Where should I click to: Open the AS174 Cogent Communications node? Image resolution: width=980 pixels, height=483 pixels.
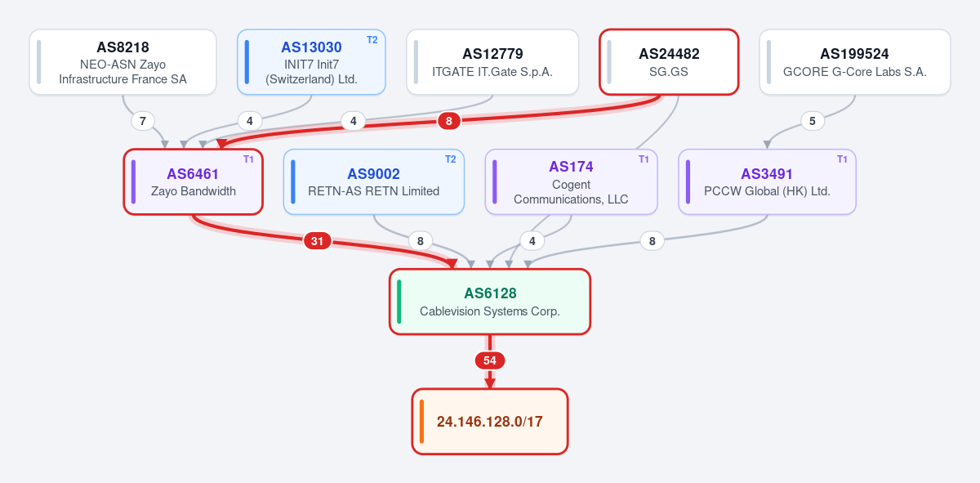point(571,181)
